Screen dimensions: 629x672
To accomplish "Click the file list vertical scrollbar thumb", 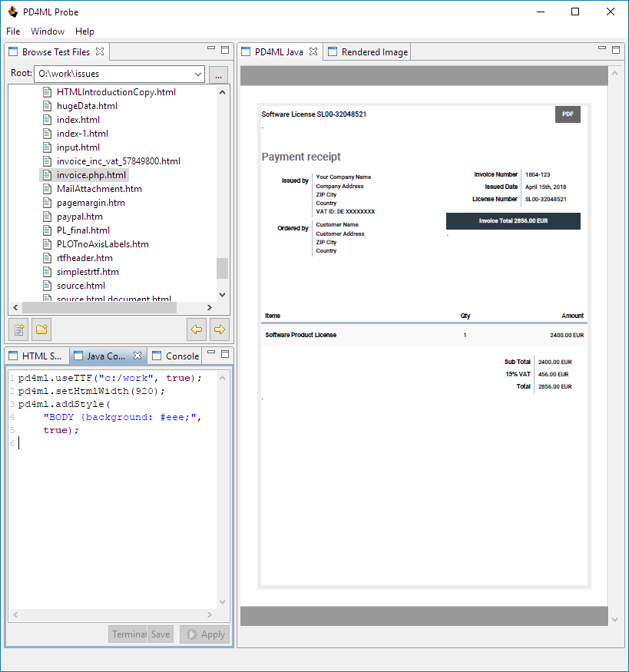I will [222, 268].
